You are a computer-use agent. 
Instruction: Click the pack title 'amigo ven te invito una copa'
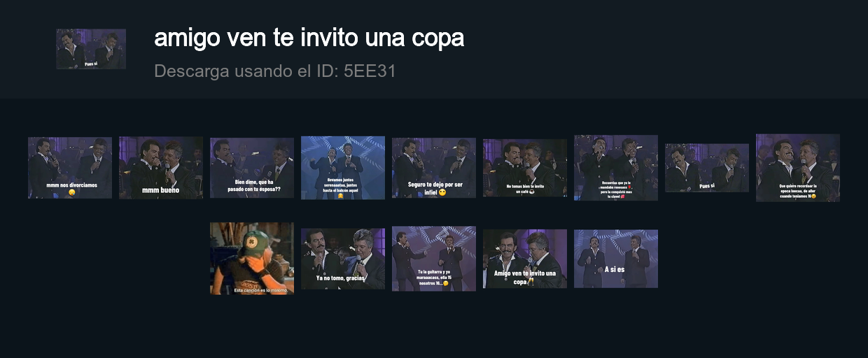(309, 38)
